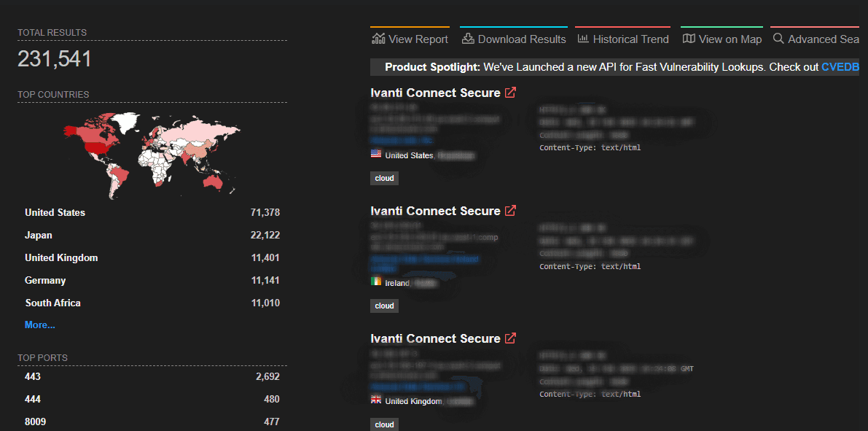Open external link icon of third Ivanti result
Screen dimensions: 868x431
pos(511,338)
